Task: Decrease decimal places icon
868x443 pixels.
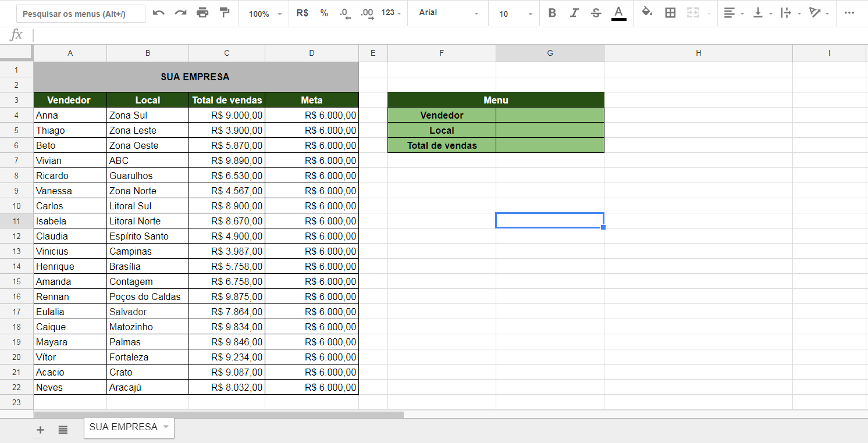Action: [x=345, y=13]
